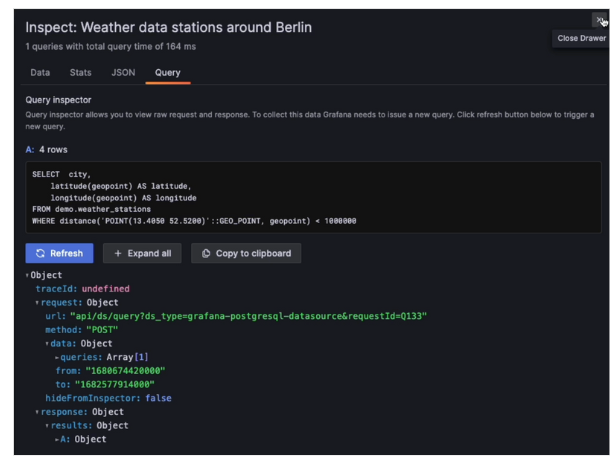The height and width of the screenshot is (462, 616).
Task: Switch to the Data tab
Action: tap(40, 73)
